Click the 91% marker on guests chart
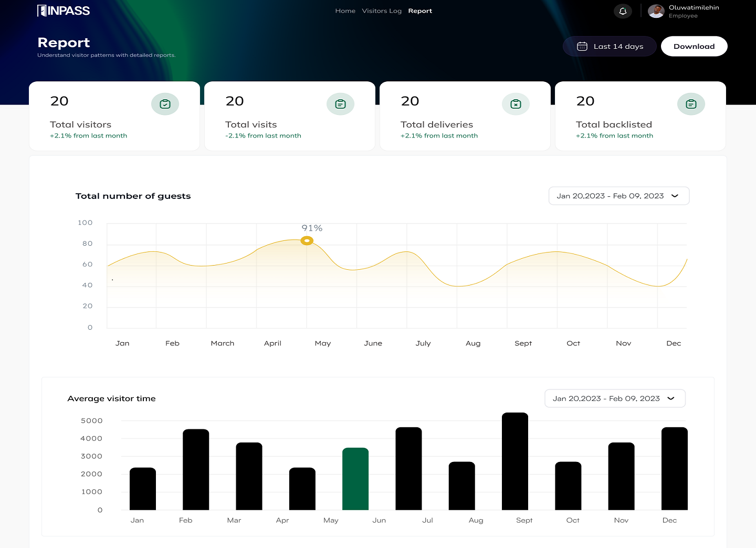The height and width of the screenshot is (548, 756). point(307,240)
